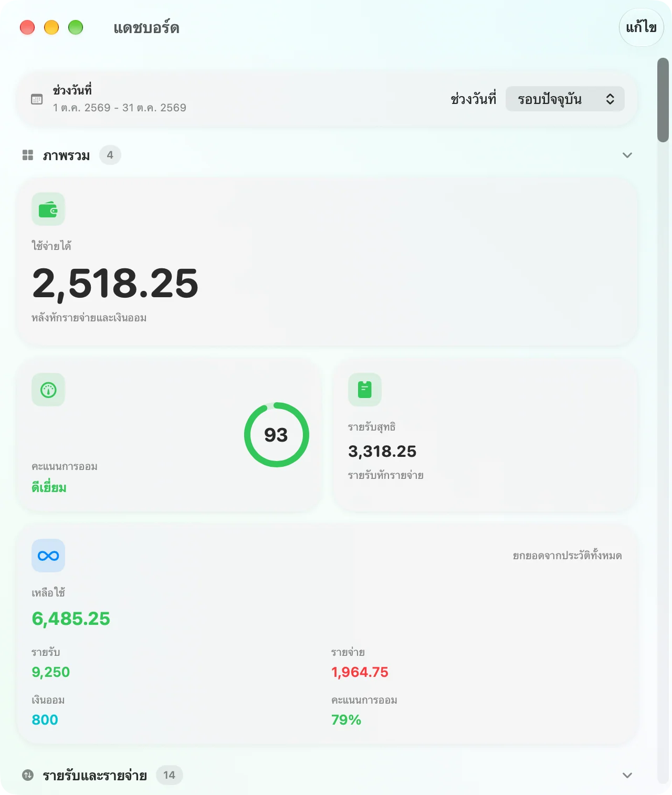This screenshot has width=672, height=795.
Task: Click the calendar icon beside ช่วงวันที่
Action: 37,99
